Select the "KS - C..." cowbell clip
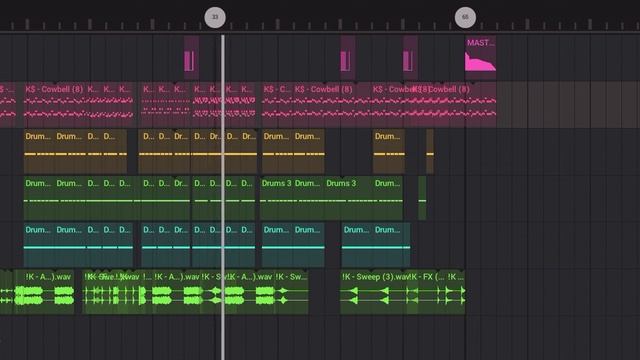Viewport: 640px width, 360px height. (x=277, y=105)
